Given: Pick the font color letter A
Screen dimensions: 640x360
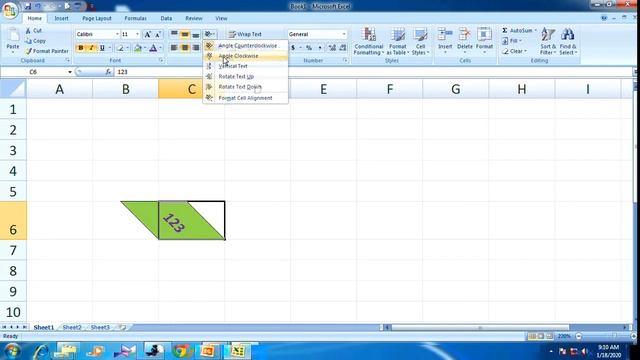Looking at the screenshot, I should point(153,48).
